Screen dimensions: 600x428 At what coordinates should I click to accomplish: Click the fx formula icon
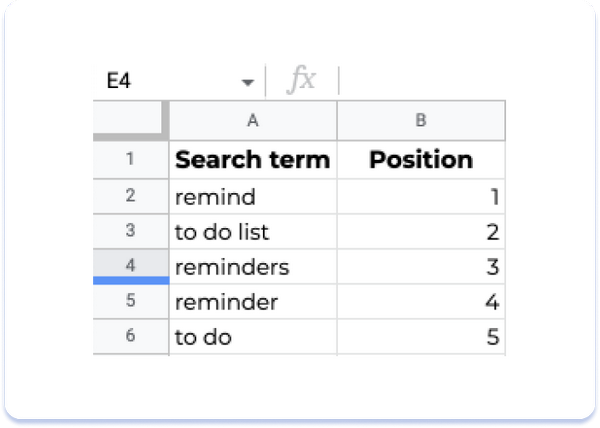301,80
